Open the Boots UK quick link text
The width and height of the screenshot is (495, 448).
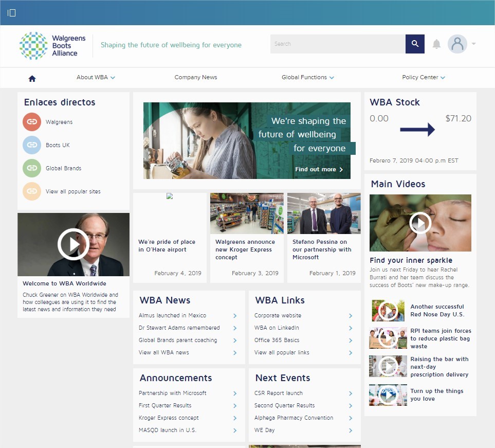point(58,145)
